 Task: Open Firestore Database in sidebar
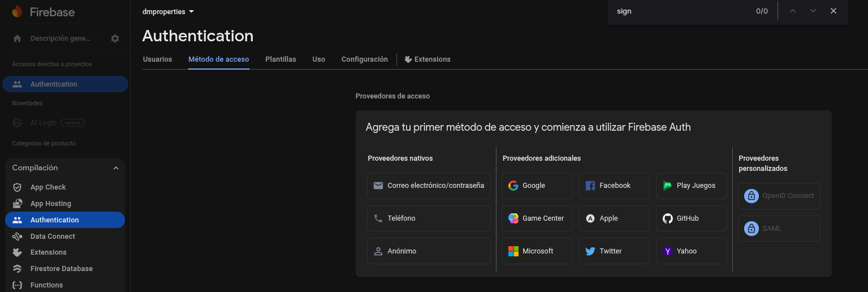pos(65,269)
